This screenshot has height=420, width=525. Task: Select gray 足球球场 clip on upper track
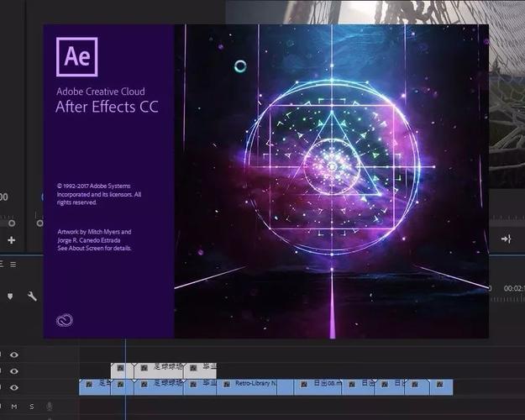coord(159,370)
